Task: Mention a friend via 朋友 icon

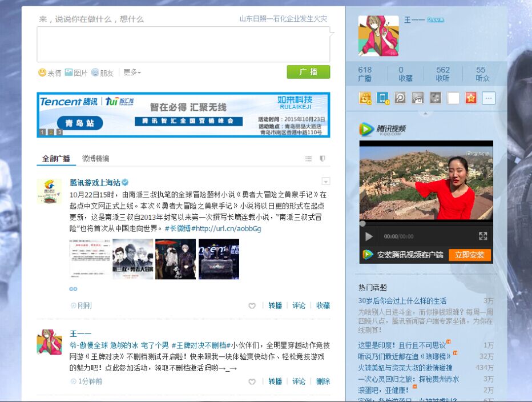Action: click(103, 73)
